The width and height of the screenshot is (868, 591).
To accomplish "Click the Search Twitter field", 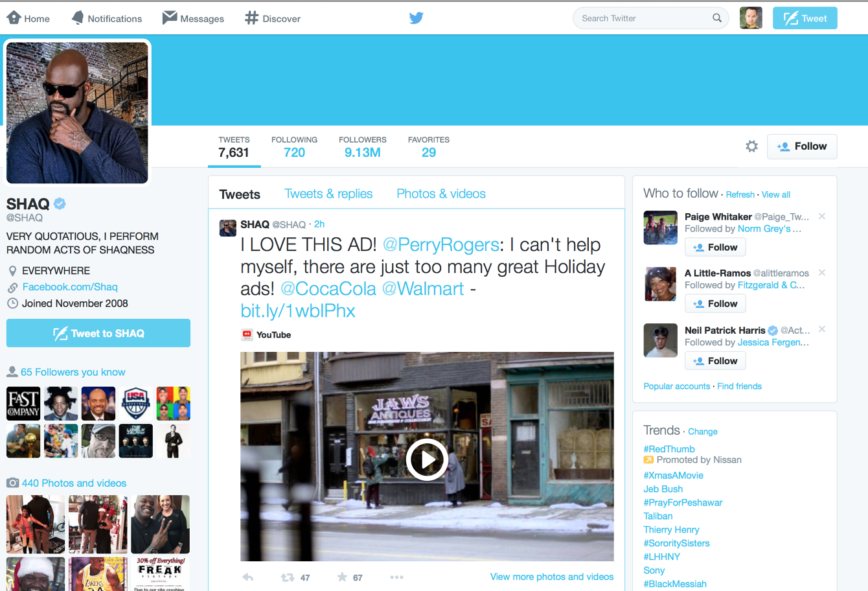I will (x=650, y=18).
